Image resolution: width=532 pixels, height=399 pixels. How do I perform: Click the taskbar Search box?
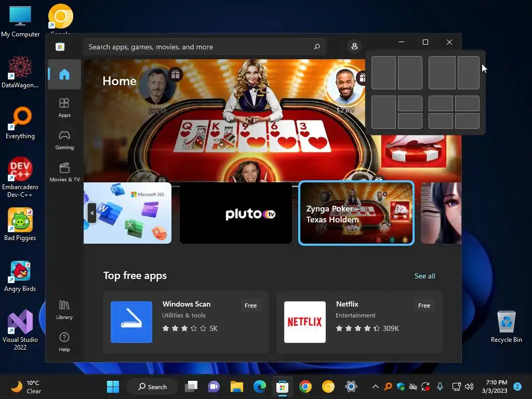[x=152, y=387]
